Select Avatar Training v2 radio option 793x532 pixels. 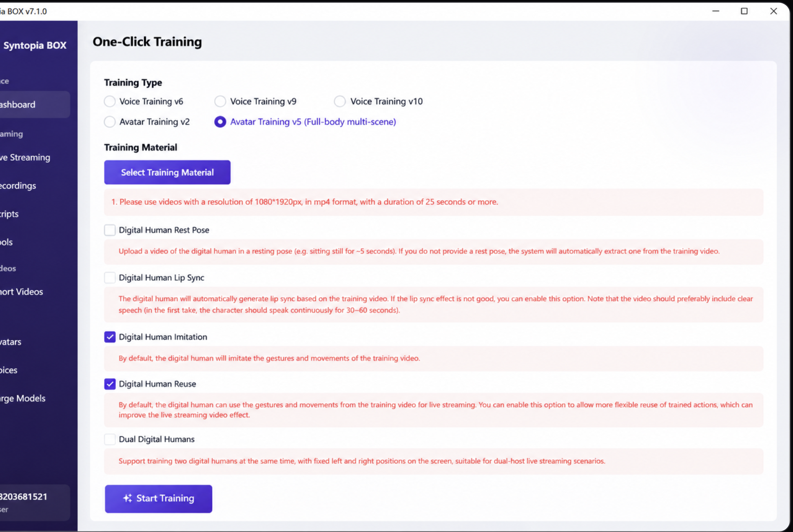click(110, 122)
